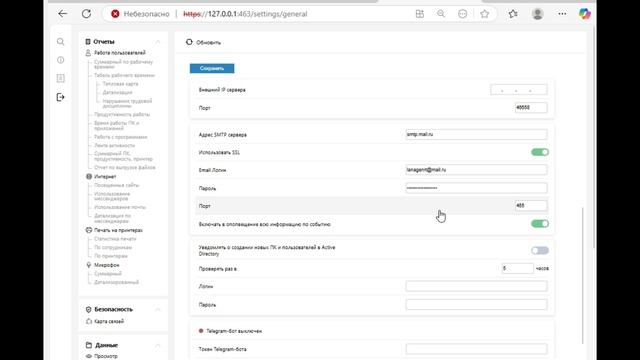640x360 pixels.
Task: Collapse the Данные section chevron
Action: pos(158,345)
